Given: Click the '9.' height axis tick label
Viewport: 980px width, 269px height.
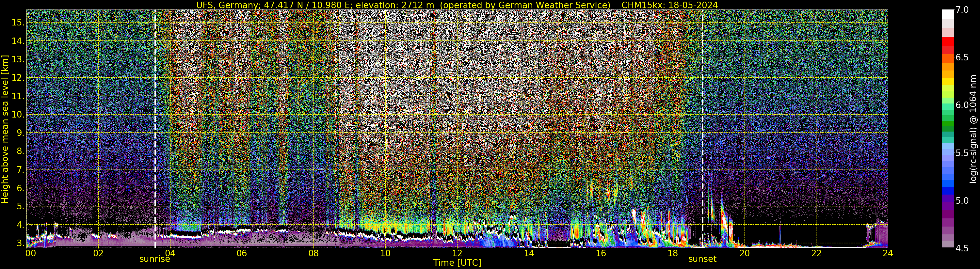Looking at the screenshot, I should point(20,133).
